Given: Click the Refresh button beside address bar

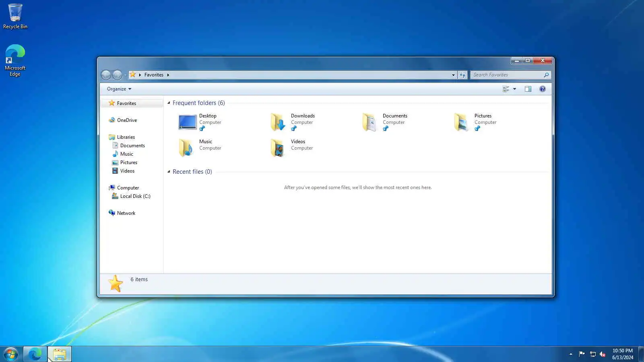Looking at the screenshot, I should pyautogui.click(x=462, y=75).
